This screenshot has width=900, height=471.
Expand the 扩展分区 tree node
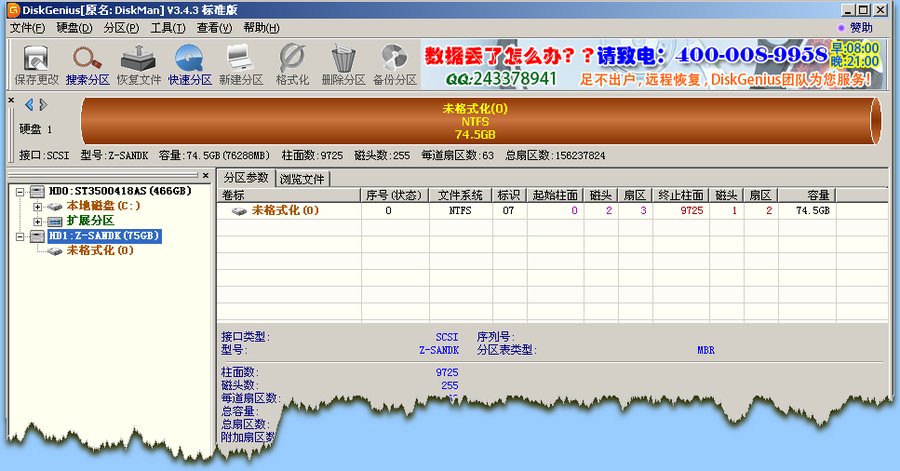point(37,221)
